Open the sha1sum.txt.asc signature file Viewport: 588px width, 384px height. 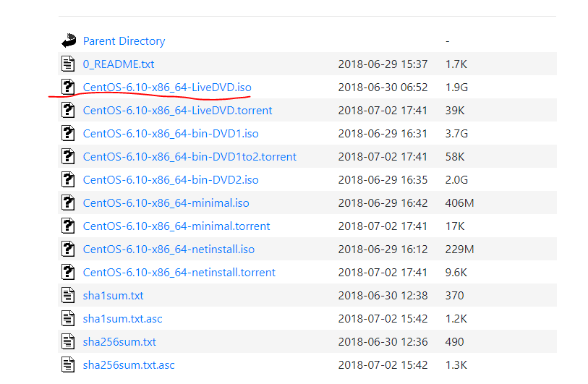click(123, 319)
